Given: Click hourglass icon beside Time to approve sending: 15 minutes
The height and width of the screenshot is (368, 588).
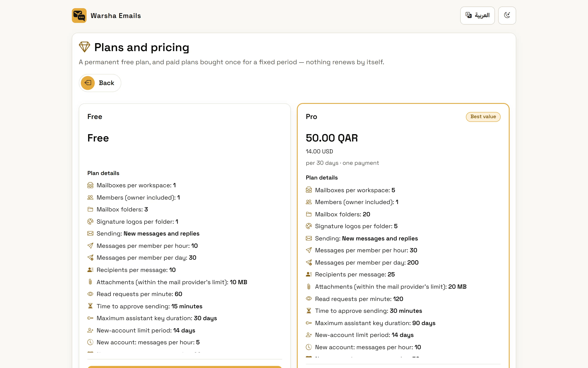Looking at the screenshot, I should (x=90, y=306).
